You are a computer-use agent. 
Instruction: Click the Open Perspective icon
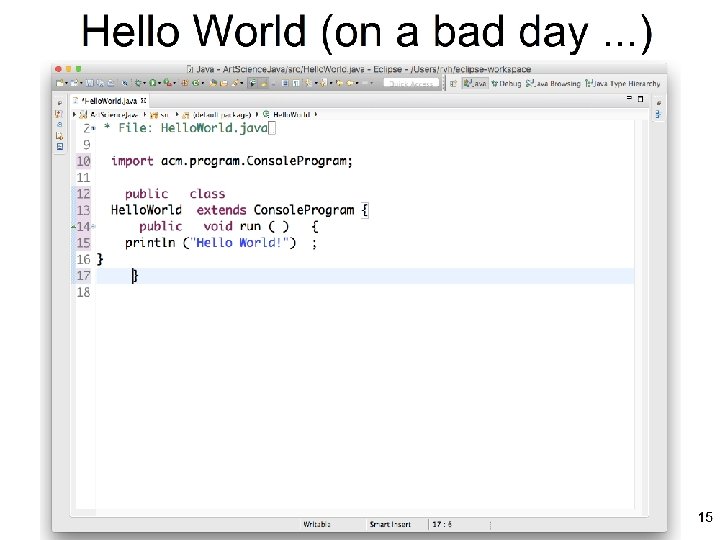pyautogui.click(x=453, y=84)
